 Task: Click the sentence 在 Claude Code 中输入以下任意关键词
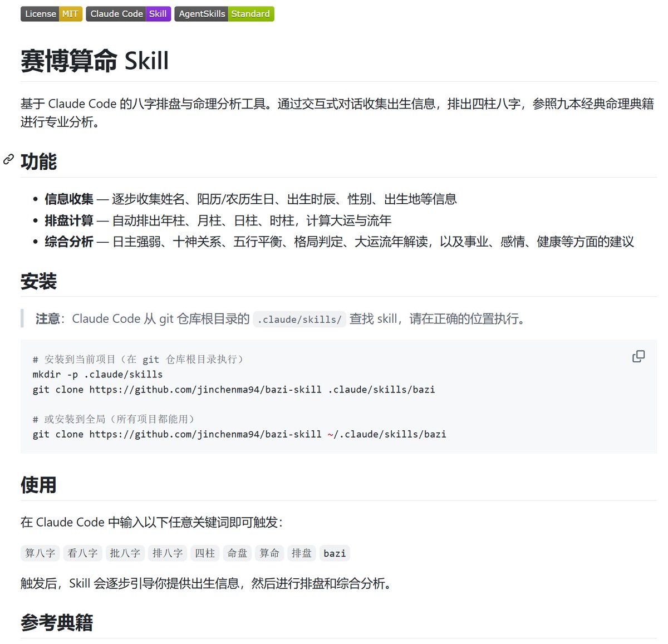tap(151, 522)
